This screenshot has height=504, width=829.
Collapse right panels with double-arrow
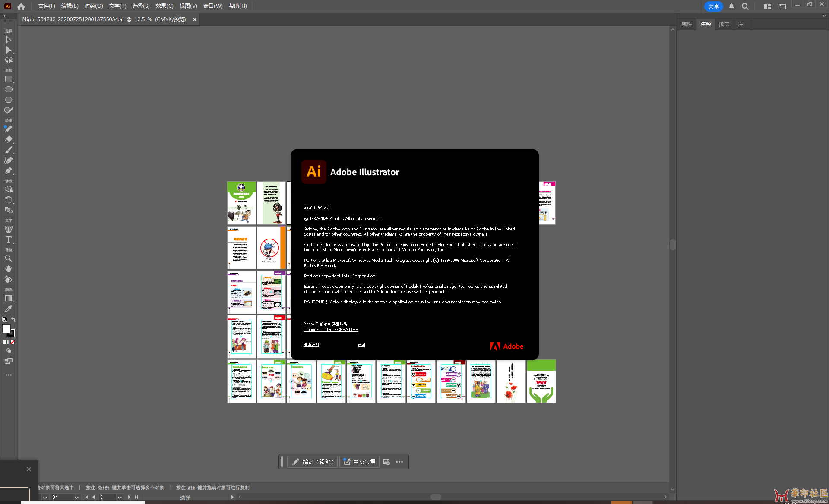(x=824, y=16)
